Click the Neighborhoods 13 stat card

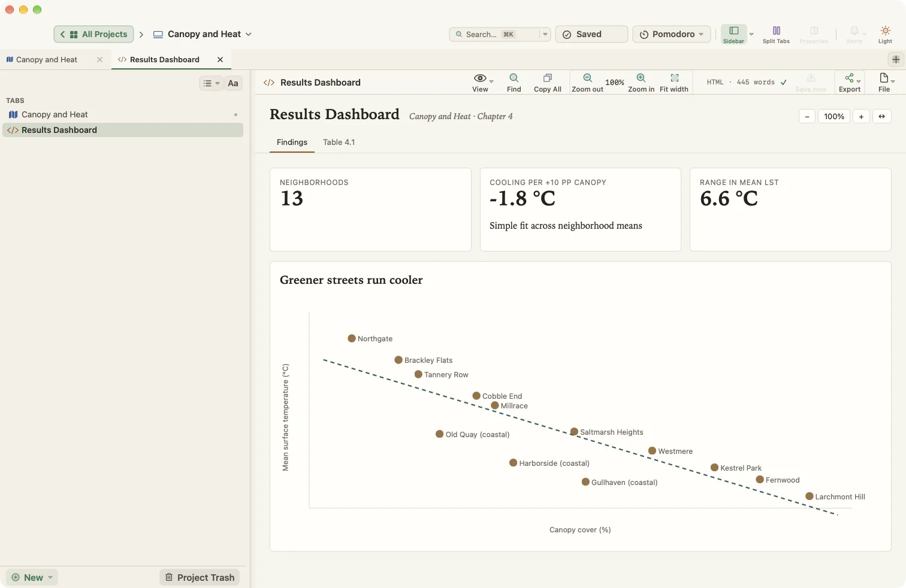[370, 210]
